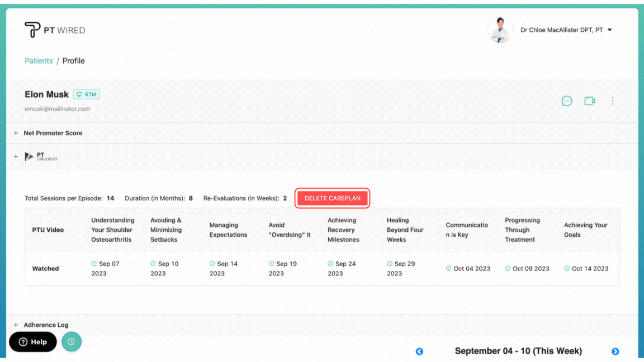Open Dr Chloe MacAllister account dropdown
644x362 pixels.
609,30
